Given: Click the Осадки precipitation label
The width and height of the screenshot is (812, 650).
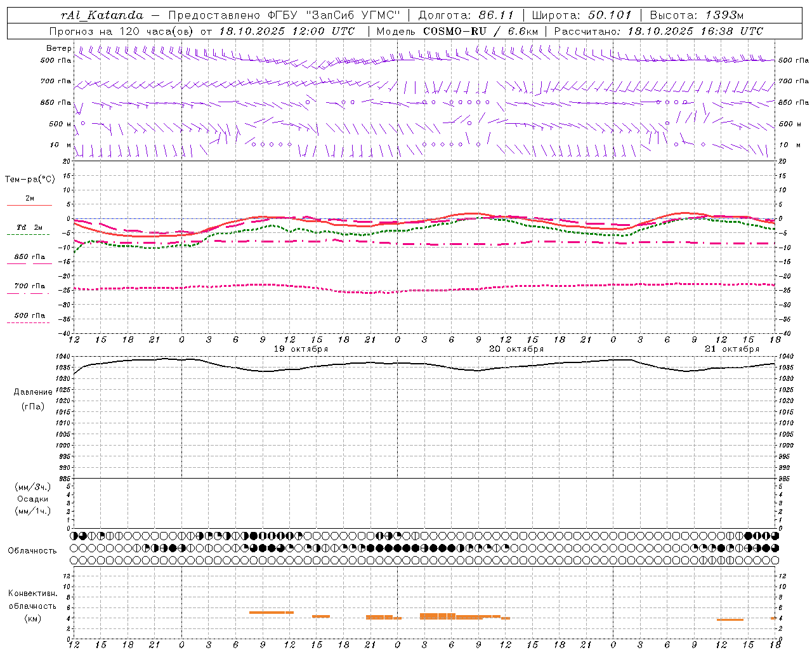Looking at the screenshot, I should 33,499.
